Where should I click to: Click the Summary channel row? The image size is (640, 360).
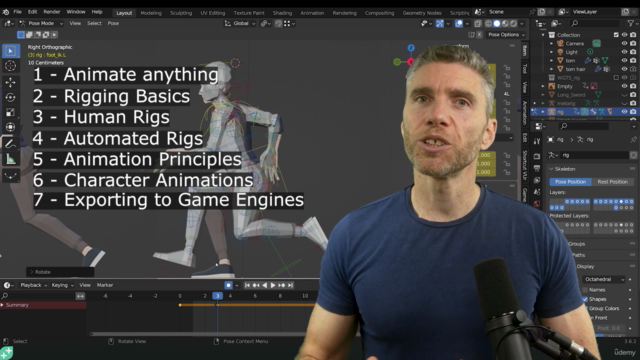(x=43, y=305)
